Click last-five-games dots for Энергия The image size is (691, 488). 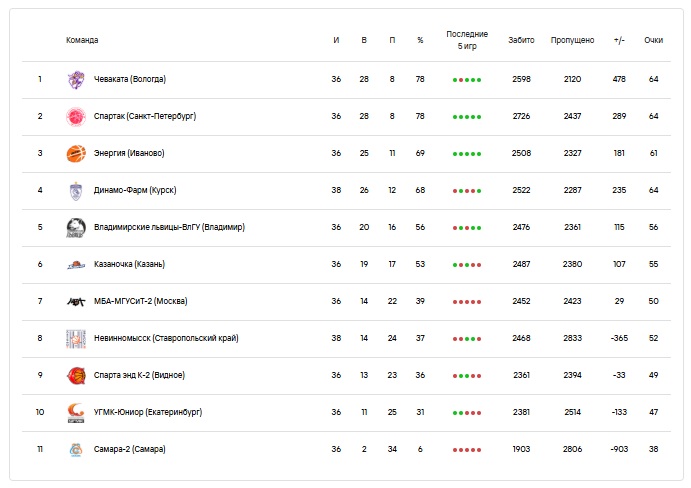tap(467, 154)
